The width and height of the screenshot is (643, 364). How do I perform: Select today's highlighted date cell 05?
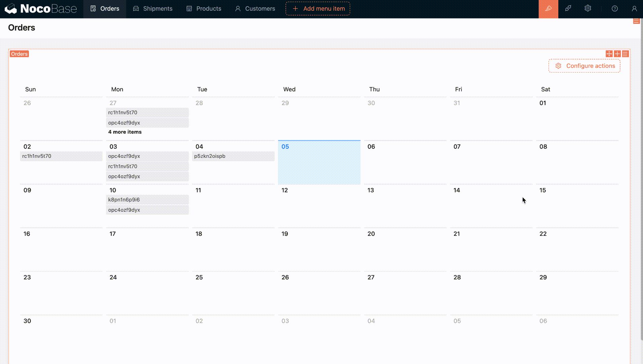click(x=319, y=165)
